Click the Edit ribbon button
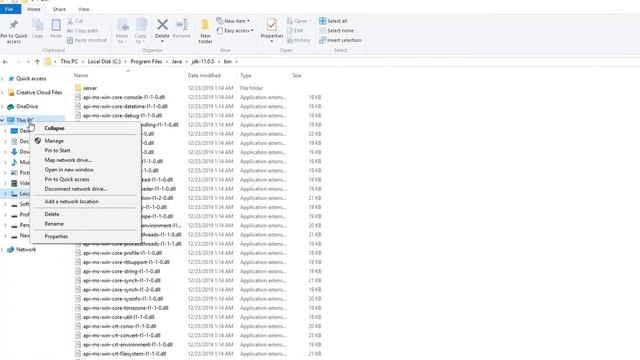This screenshot has width=640, height=360. tap(295, 31)
